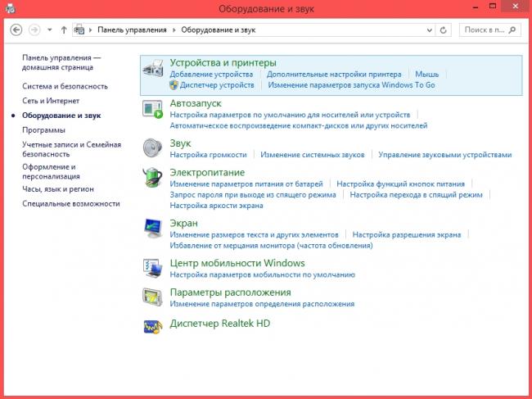Click Настройка параметров по умолчанию для носителей
The image size is (532, 399).
[290, 115]
